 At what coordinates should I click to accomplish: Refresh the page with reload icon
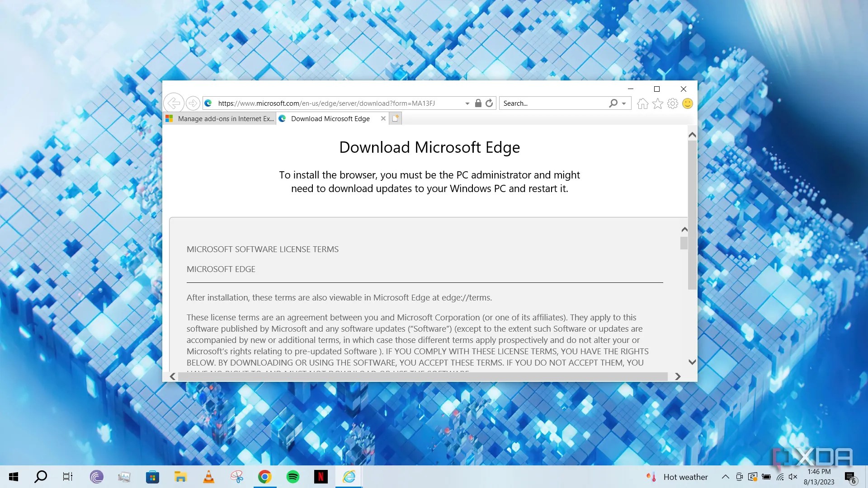[x=489, y=103]
